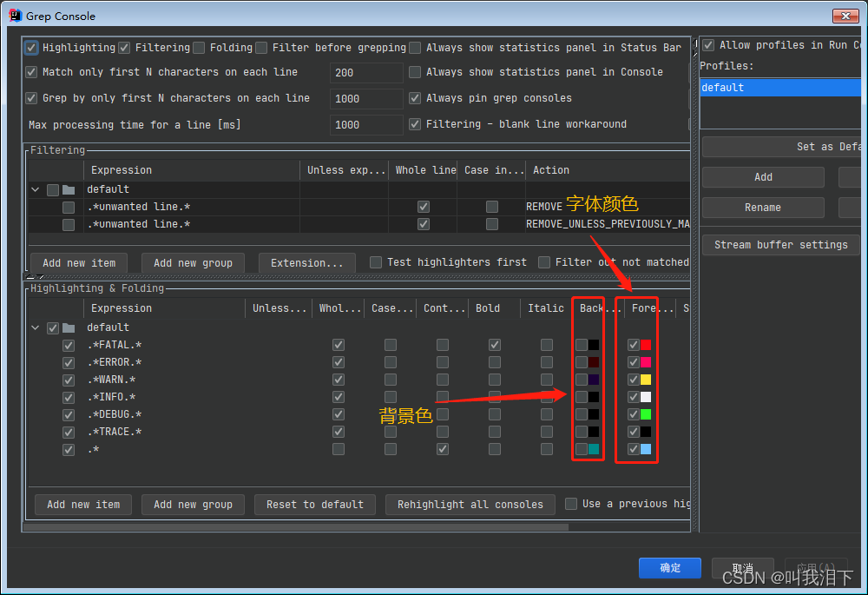
Task: Click the Expression column header in Filtering table
Action: pos(192,170)
